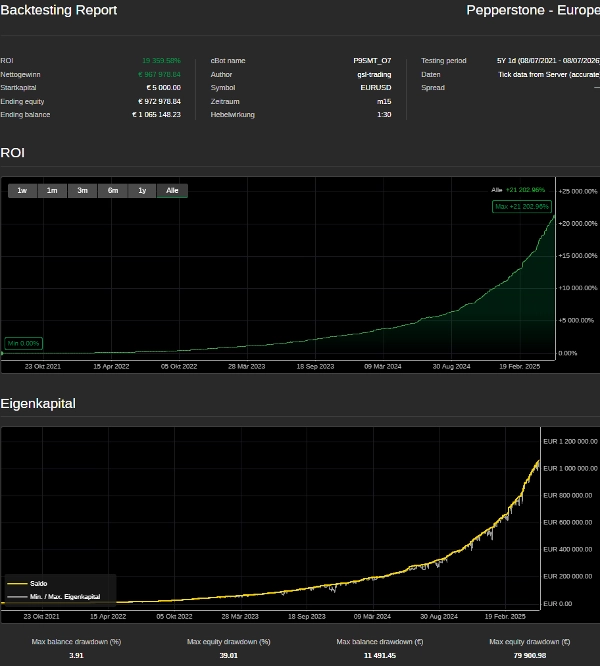Click the Max balance drawdown (€) value 11 491.45
The image size is (600, 666).
point(380,656)
